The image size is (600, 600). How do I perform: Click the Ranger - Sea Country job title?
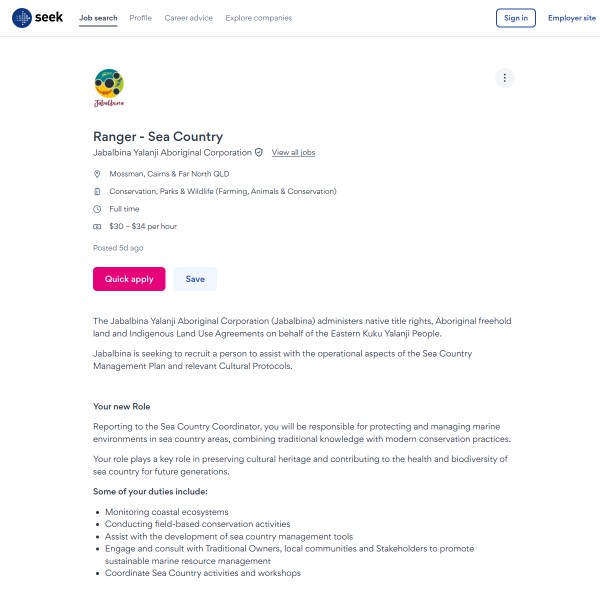tap(158, 137)
